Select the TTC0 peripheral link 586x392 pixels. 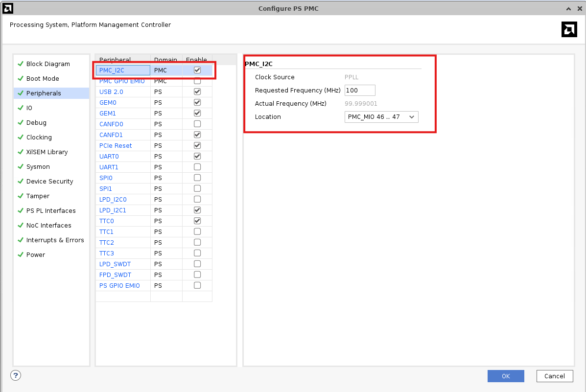coord(107,221)
